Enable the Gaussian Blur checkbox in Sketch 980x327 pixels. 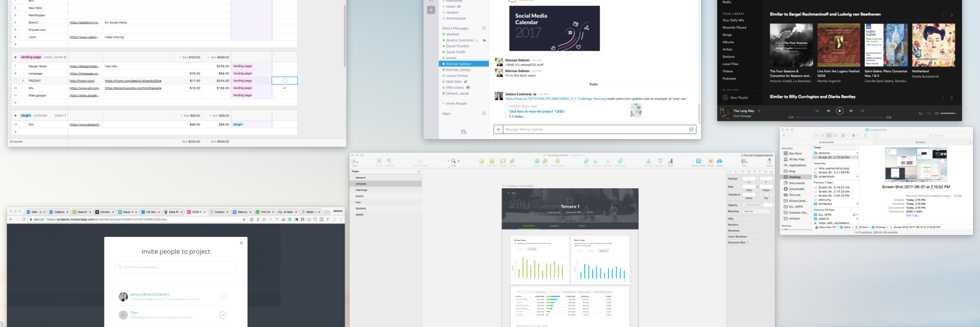click(x=771, y=243)
